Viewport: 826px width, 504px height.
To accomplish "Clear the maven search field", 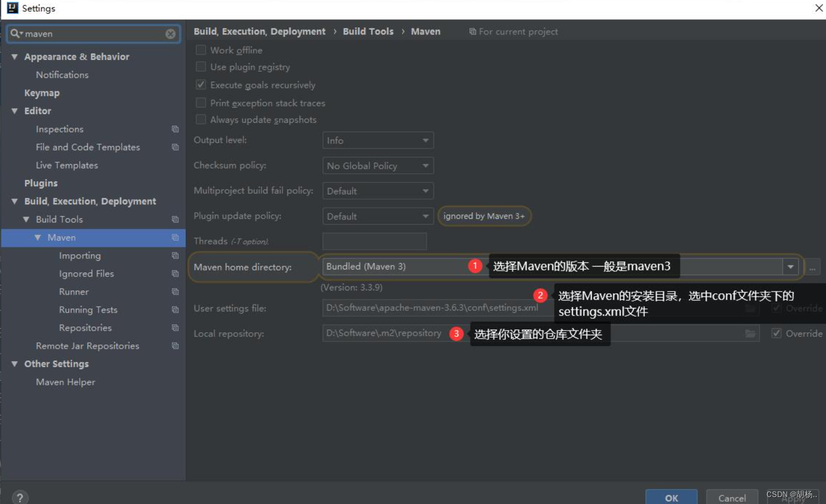I will point(170,34).
